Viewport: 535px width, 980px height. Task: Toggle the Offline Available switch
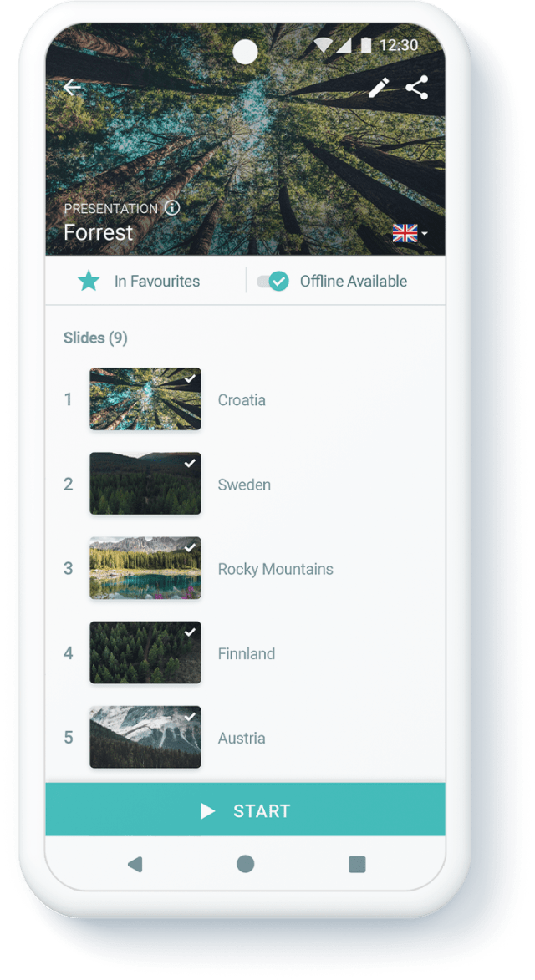[273, 282]
